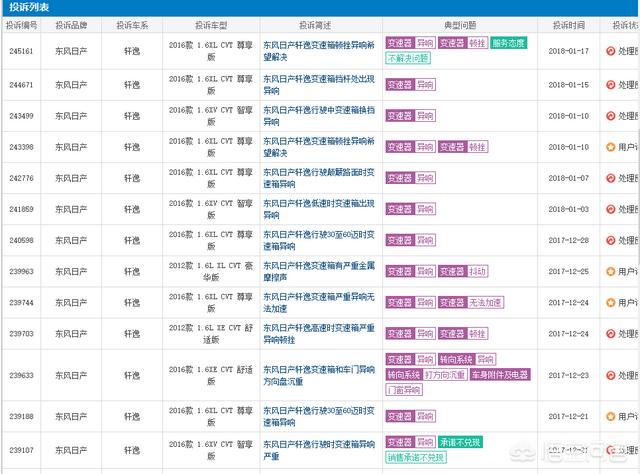Click the orange status icon for complaint 243398
The width and height of the screenshot is (640, 474).
pyautogui.click(x=610, y=147)
